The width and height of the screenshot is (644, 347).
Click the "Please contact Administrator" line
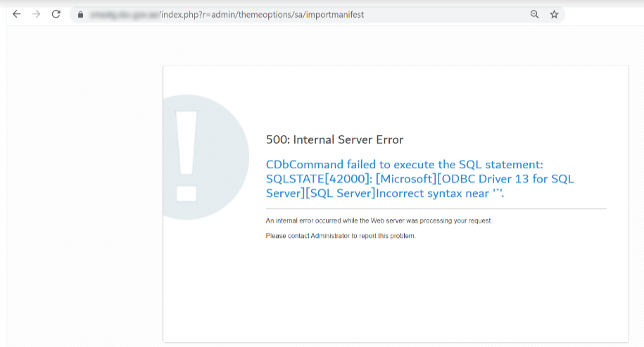pos(341,236)
